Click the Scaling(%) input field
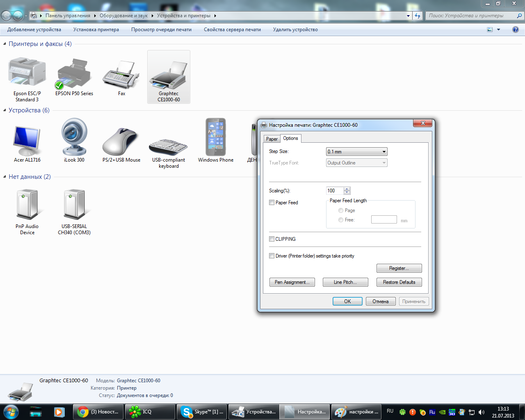The image size is (525, 420). click(x=335, y=191)
